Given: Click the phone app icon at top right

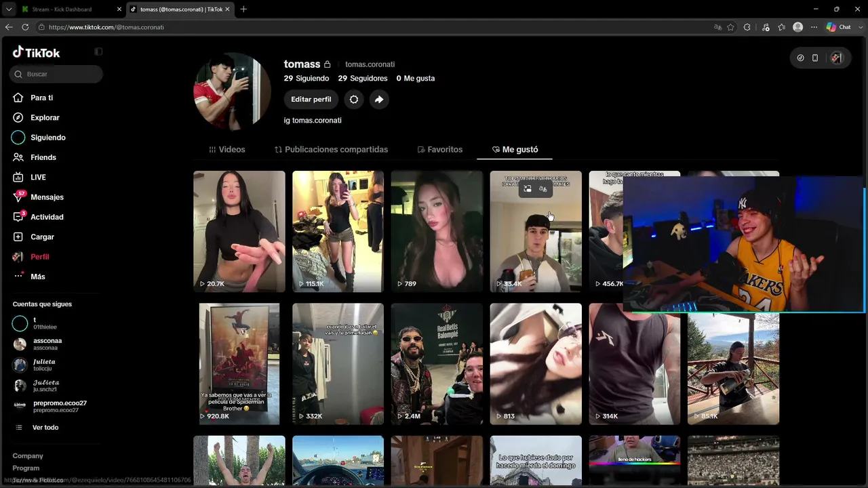Looking at the screenshot, I should pos(815,58).
